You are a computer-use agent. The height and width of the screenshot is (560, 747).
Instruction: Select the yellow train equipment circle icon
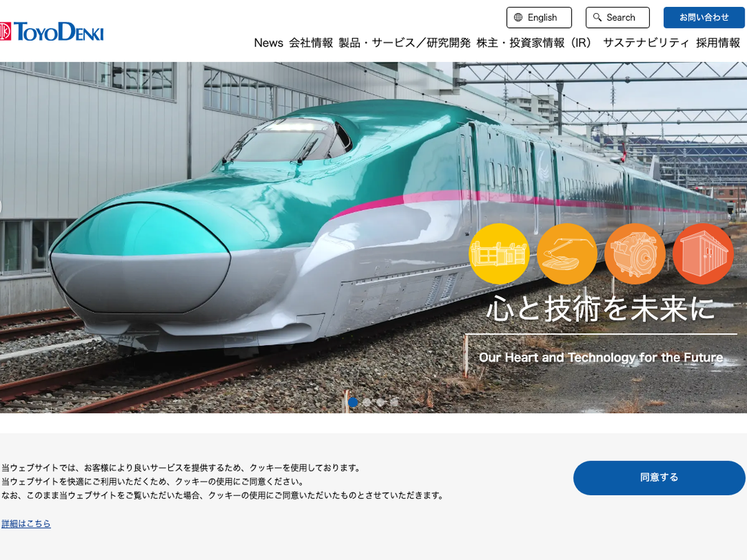499,254
